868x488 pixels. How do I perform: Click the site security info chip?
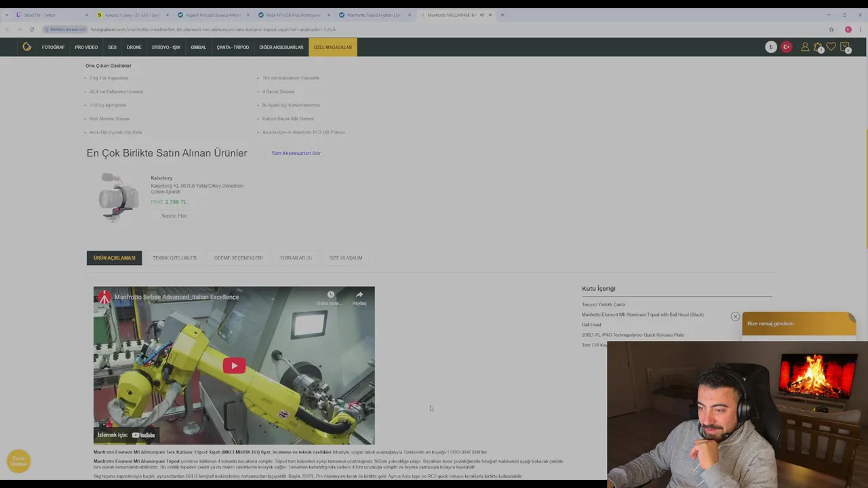pyautogui.click(x=64, y=29)
